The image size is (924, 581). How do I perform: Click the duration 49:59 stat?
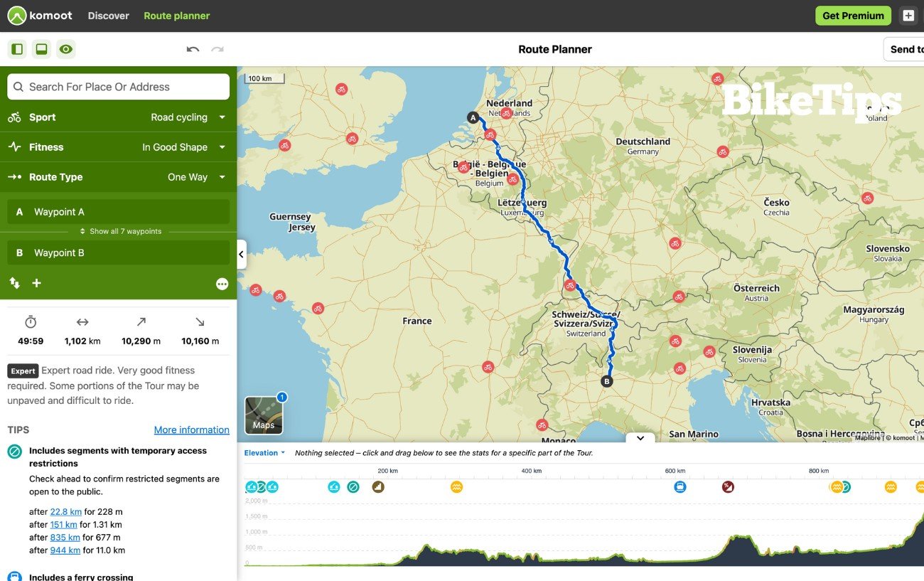point(31,341)
